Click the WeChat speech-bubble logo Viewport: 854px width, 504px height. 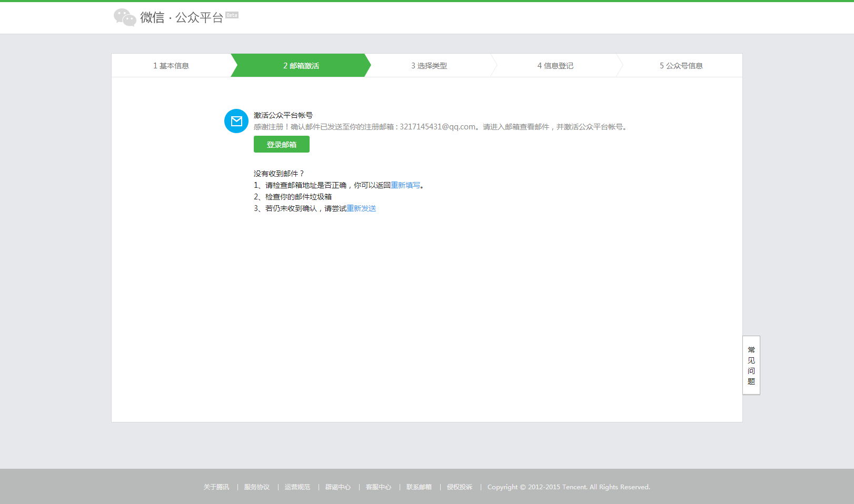coord(125,17)
